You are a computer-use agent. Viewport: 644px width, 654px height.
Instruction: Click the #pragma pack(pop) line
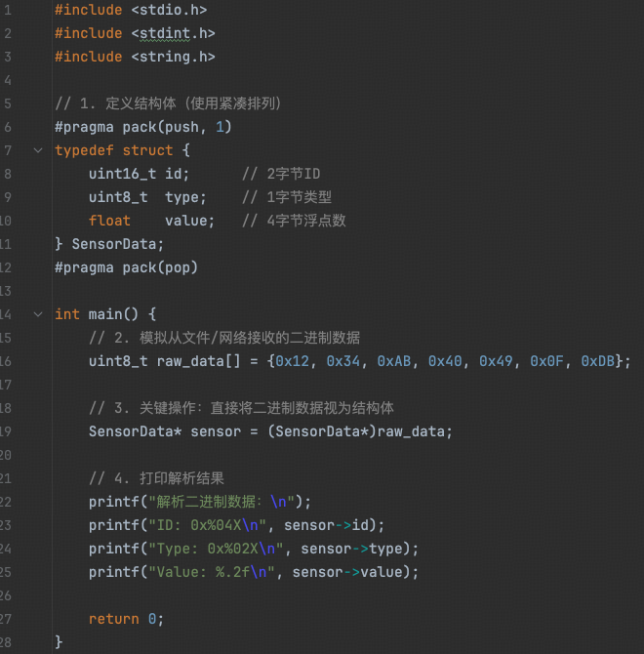pyautogui.click(x=126, y=267)
